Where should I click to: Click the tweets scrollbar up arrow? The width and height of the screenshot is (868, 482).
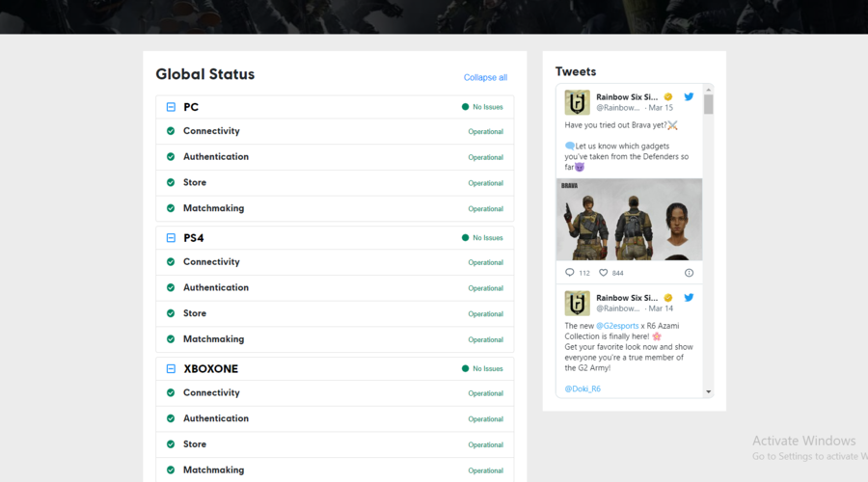(709, 89)
